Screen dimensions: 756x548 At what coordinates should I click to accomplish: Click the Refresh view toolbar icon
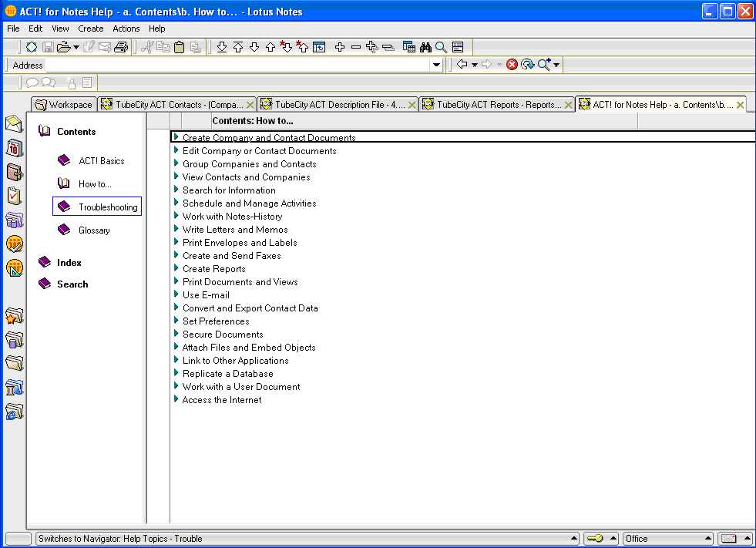pos(319,47)
